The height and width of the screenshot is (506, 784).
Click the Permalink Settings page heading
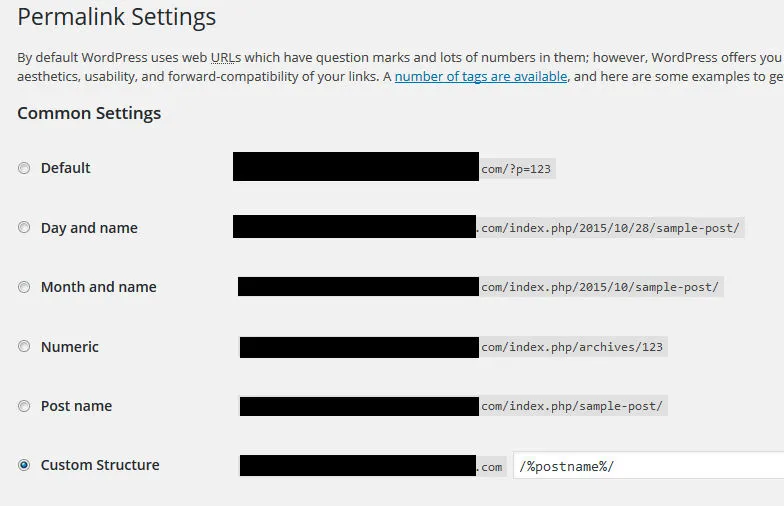coord(116,17)
